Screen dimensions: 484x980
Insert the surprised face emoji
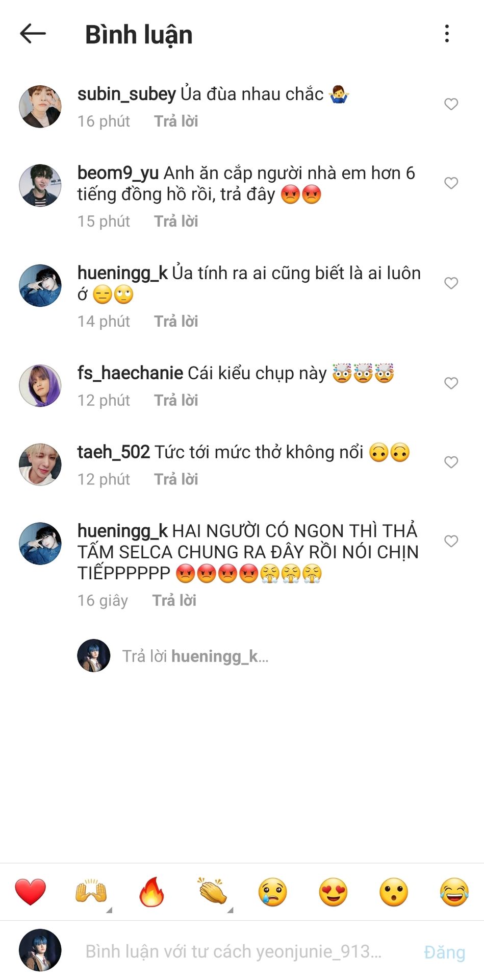(x=394, y=892)
